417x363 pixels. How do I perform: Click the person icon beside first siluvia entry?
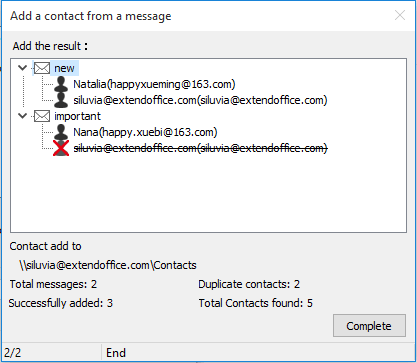click(61, 100)
